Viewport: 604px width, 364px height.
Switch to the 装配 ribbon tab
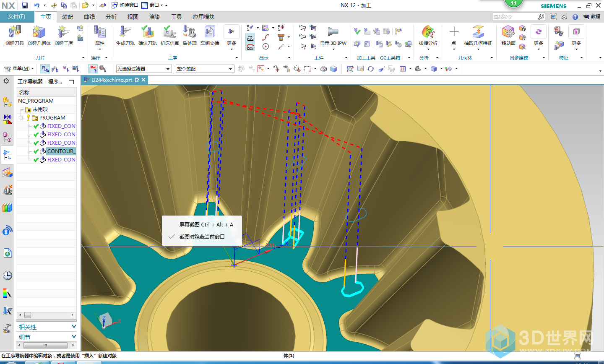pos(67,17)
